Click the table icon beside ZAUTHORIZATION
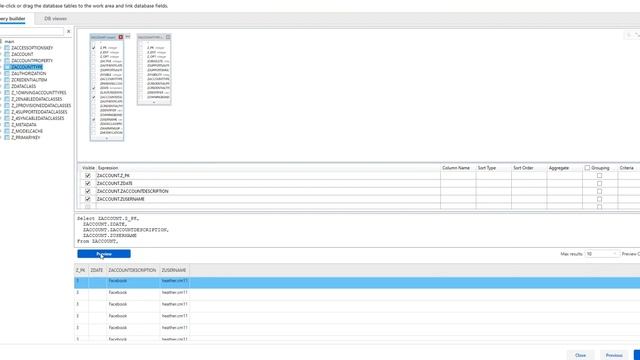 pyautogui.click(x=7, y=73)
